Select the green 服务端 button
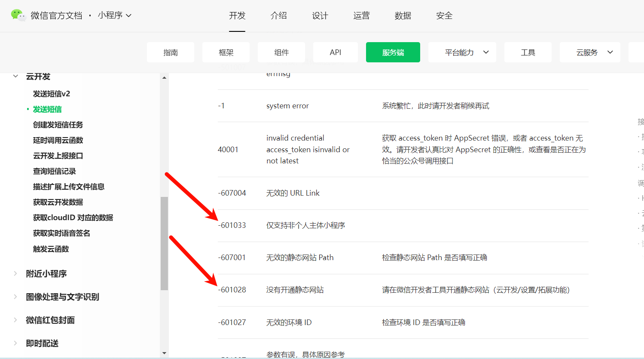 [393, 52]
